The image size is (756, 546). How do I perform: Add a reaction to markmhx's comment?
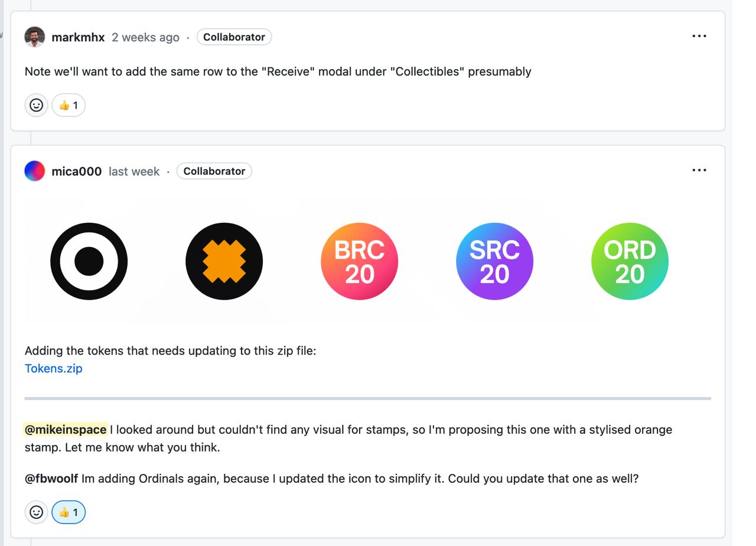click(36, 105)
